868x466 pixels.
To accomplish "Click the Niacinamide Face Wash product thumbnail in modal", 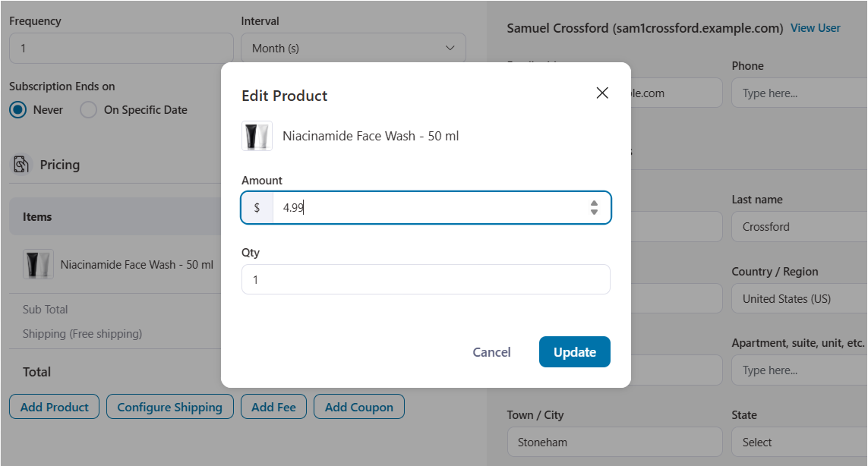I will pyautogui.click(x=256, y=136).
